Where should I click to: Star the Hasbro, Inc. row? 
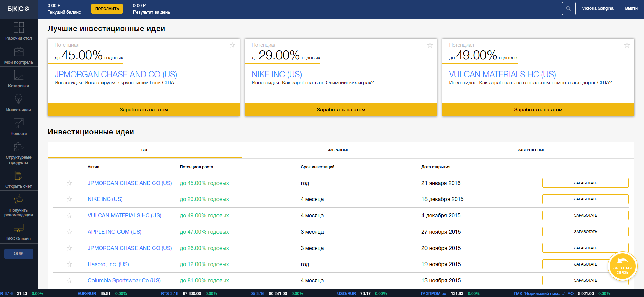tap(69, 264)
